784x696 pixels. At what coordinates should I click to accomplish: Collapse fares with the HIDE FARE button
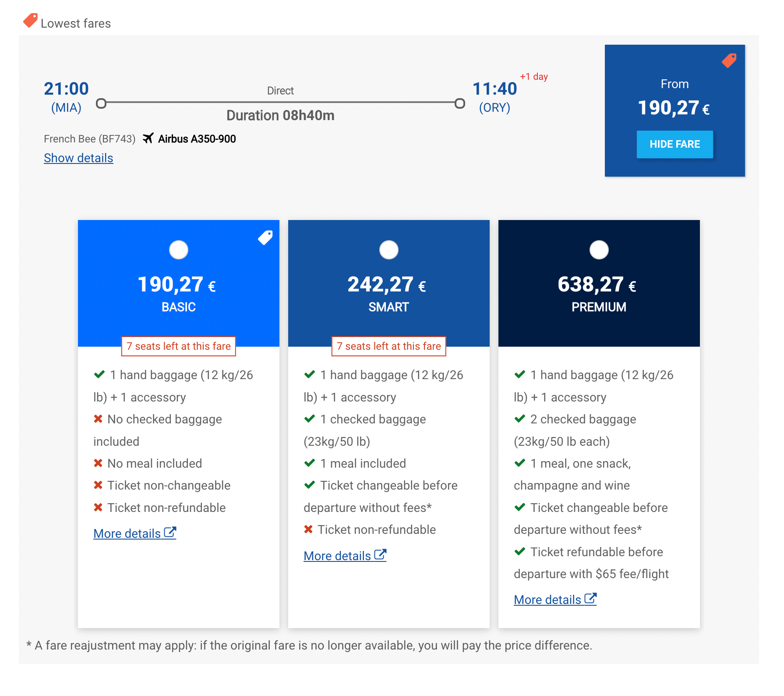[x=675, y=144]
